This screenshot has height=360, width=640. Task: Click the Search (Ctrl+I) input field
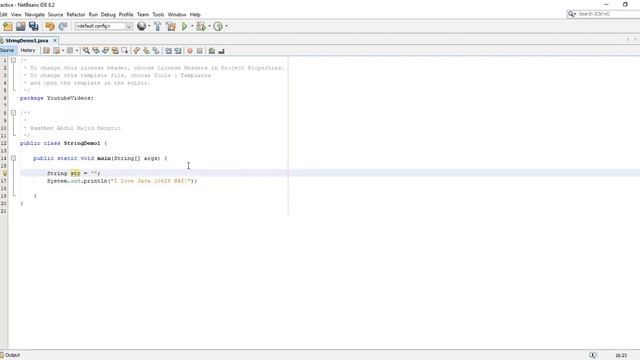[x=608, y=14]
